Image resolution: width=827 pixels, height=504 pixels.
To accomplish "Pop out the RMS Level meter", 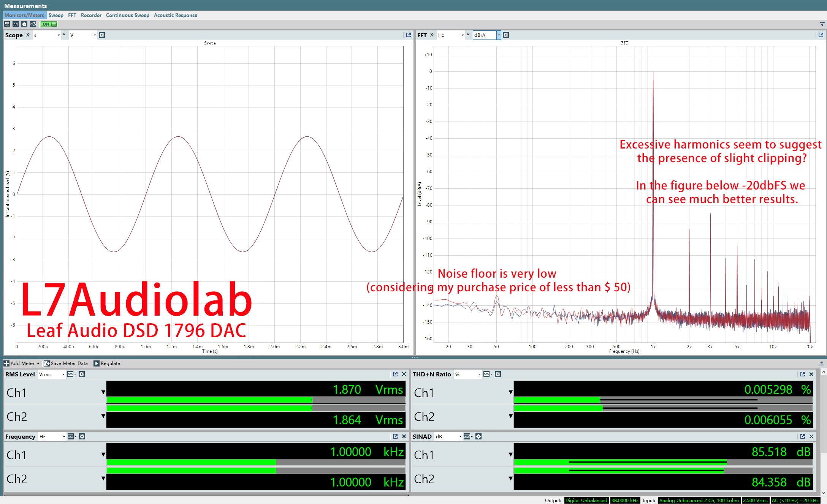I will [395, 374].
